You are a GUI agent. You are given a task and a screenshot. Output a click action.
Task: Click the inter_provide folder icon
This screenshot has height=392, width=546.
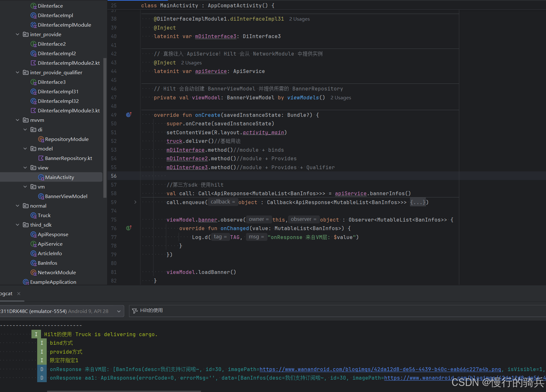coord(26,34)
